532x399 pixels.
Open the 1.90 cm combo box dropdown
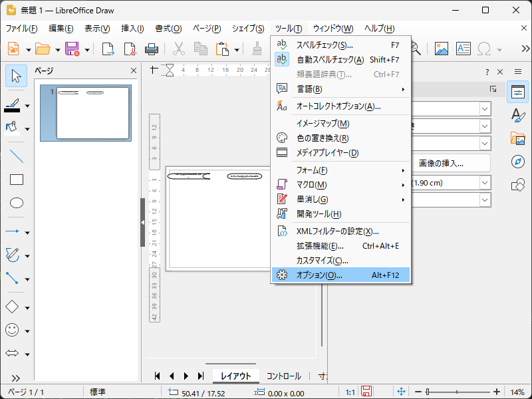(485, 183)
